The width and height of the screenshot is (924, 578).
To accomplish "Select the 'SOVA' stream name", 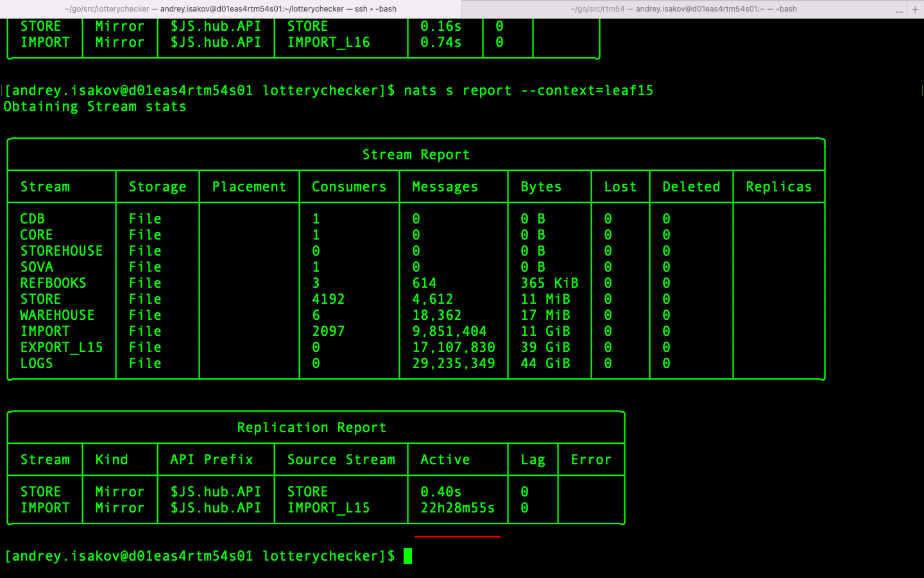I will click(37, 267).
